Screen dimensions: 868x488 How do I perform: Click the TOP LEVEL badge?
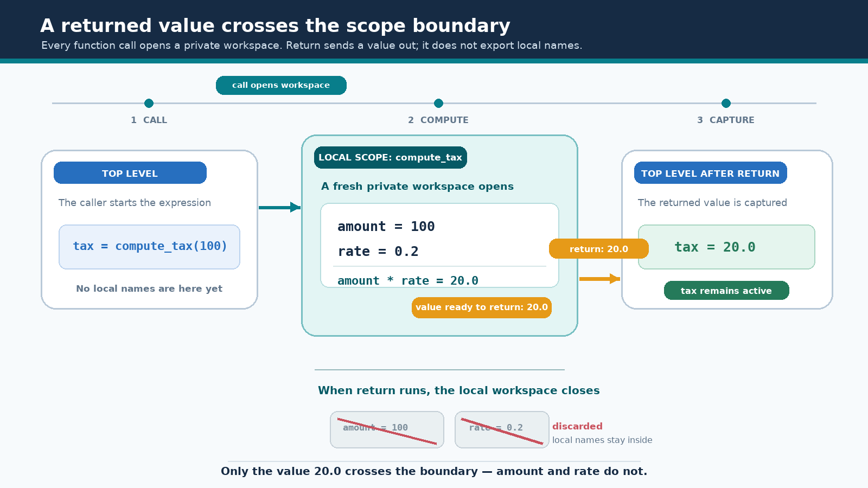(130, 173)
